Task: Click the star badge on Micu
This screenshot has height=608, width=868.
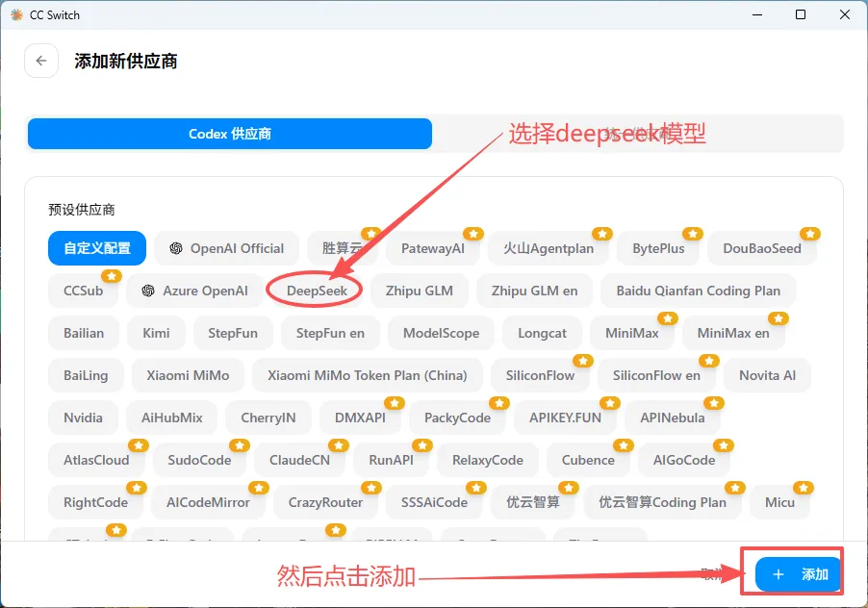Action: pyautogui.click(x=804, y=488)
